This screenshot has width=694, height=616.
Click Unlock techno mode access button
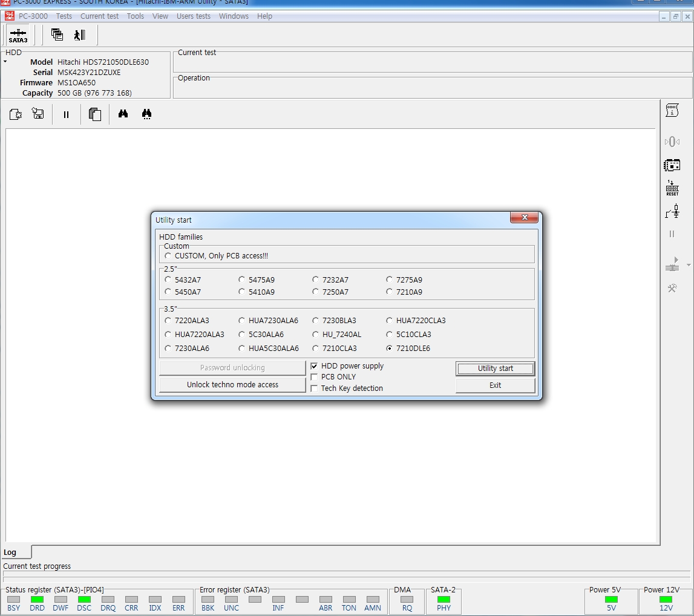[x=232, y=385]
